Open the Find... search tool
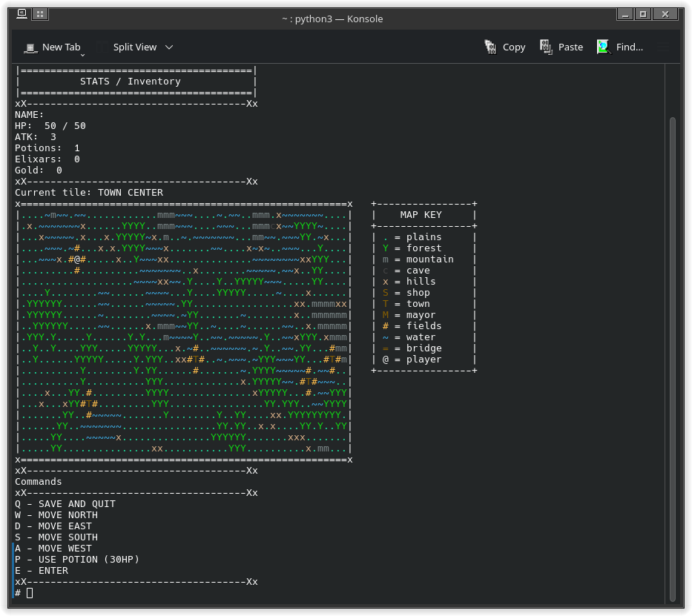Viewport: 692px width, 616px height. coord(619,47)
